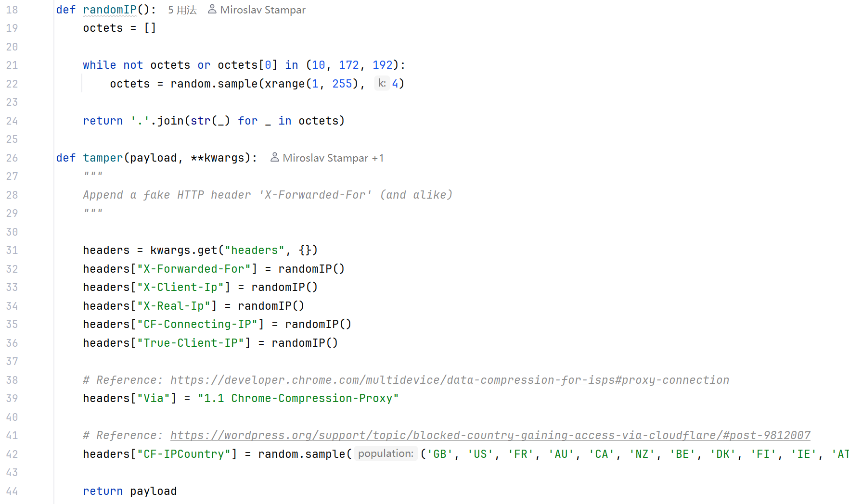Click the "X-Forwarded-For" string key
Viewport: 849px width, 504px height.
[194, 269]
